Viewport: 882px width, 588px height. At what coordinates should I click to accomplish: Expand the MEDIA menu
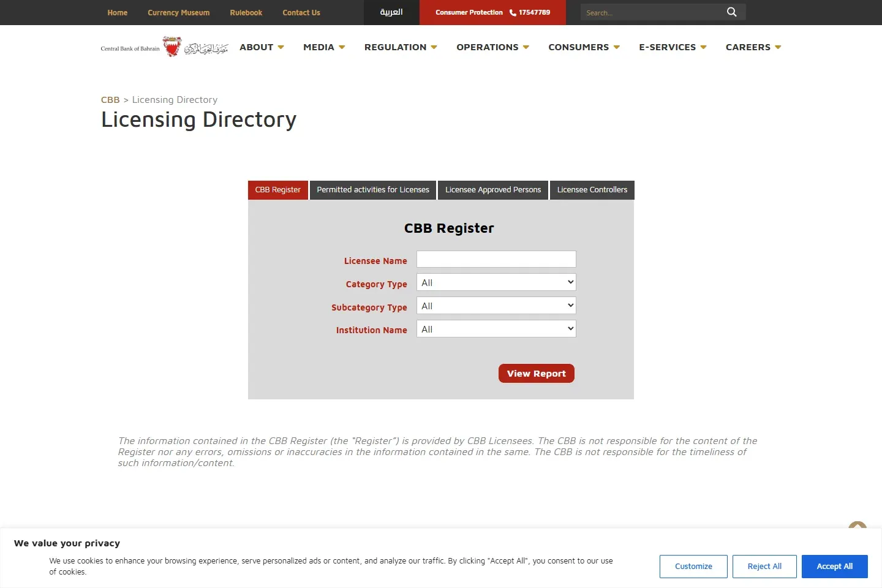[x=324, y=47]
